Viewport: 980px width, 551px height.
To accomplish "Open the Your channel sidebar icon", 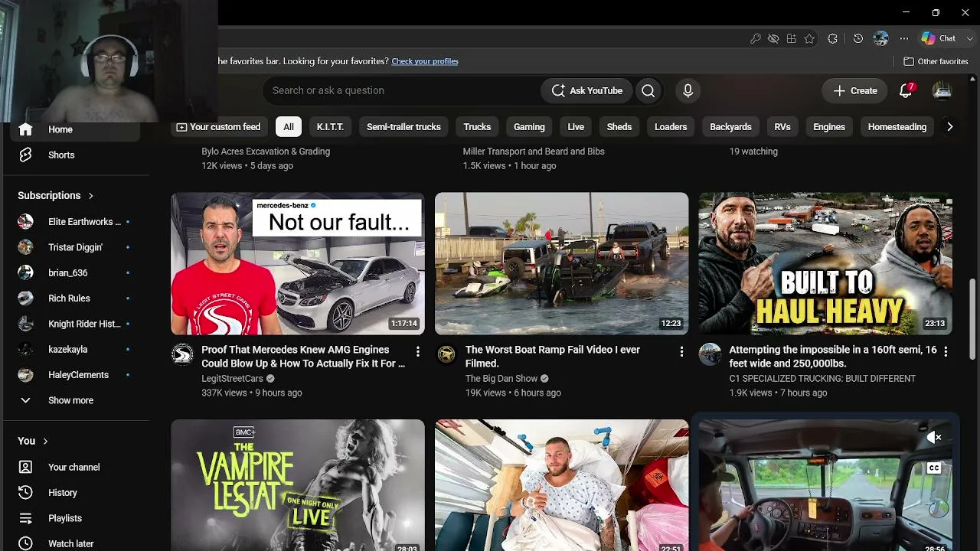I will pos(25,467).
